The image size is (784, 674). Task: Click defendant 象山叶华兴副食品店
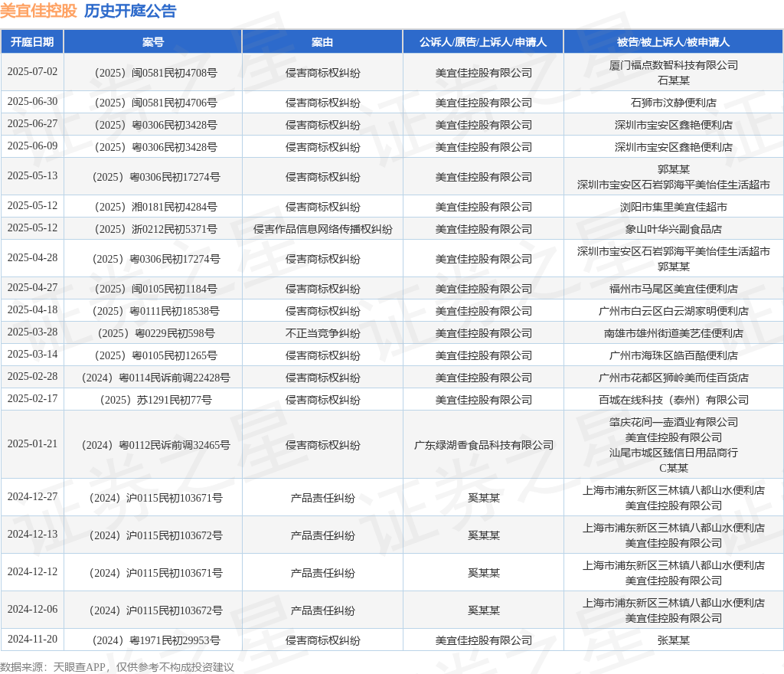tap(674, 230)
